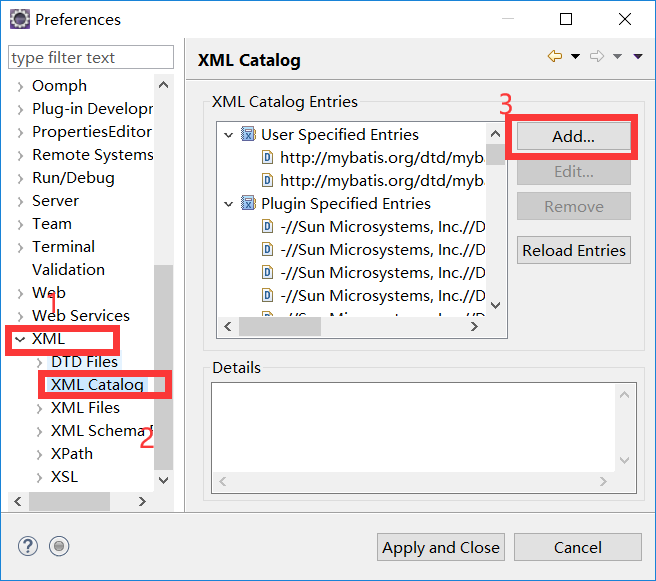Select the XML Catalog preference page
Image resolution: width=656 pixels, height=581 pixels.
coord(97,385)
